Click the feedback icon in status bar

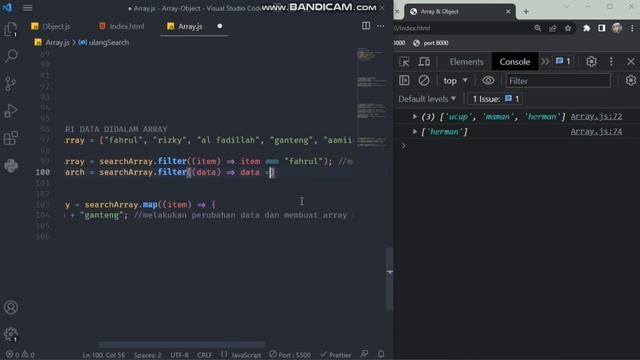click(364, 354)
